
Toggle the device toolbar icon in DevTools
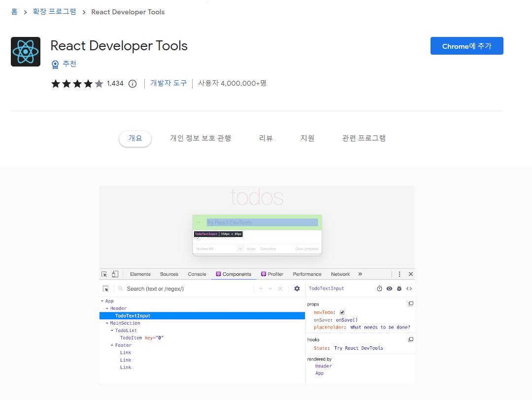pos(115,274)
